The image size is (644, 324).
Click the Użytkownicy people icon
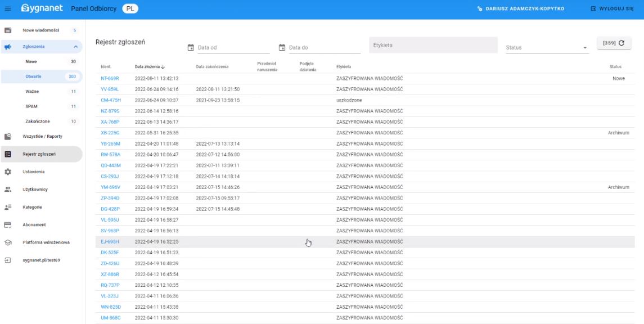(x=8, y=190)
